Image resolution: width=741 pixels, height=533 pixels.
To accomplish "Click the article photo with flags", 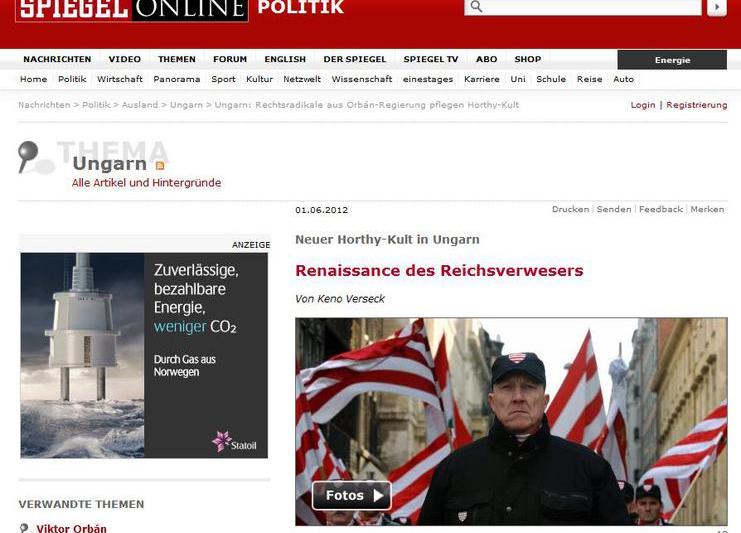I will [511, 421].
